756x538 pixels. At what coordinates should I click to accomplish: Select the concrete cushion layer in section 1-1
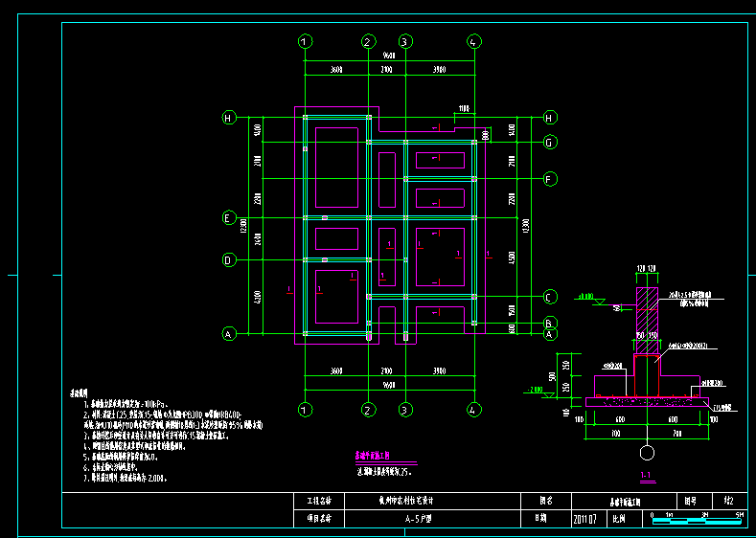click(x=647, y=402)
